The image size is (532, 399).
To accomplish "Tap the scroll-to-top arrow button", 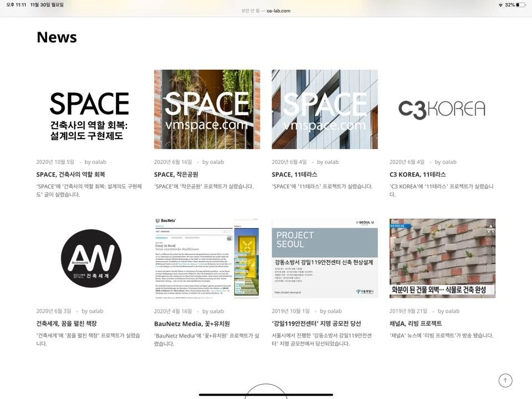I will 505,380.
